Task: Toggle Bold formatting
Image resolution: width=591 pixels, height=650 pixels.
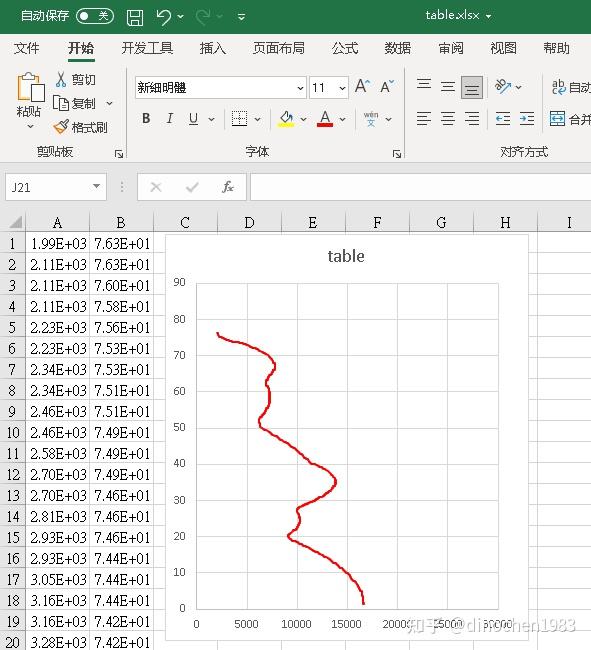Action: point(146,119)
